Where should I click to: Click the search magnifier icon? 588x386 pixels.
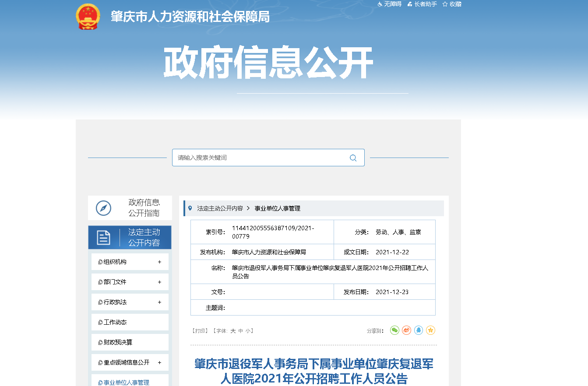(x=353, y=158)
